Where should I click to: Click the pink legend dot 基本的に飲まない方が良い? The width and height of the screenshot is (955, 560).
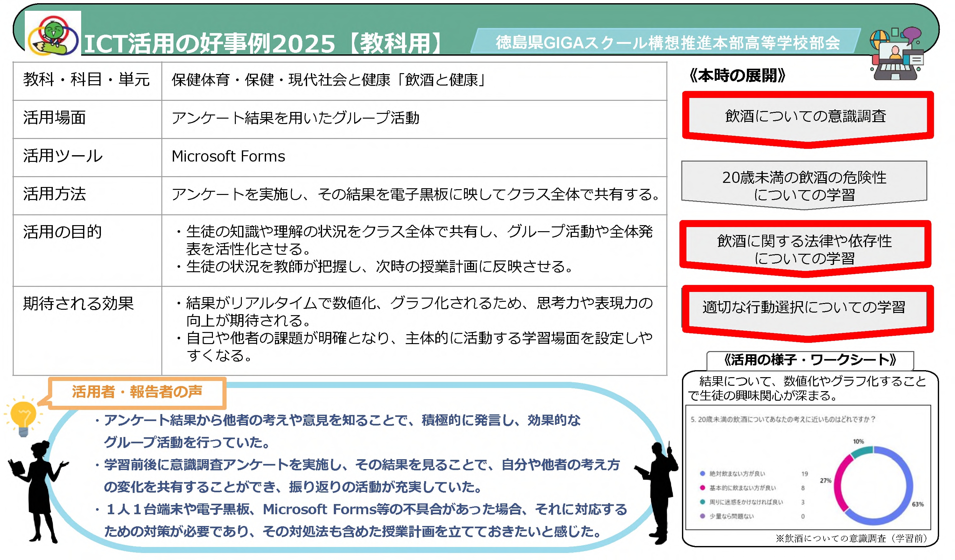point(702,488)
